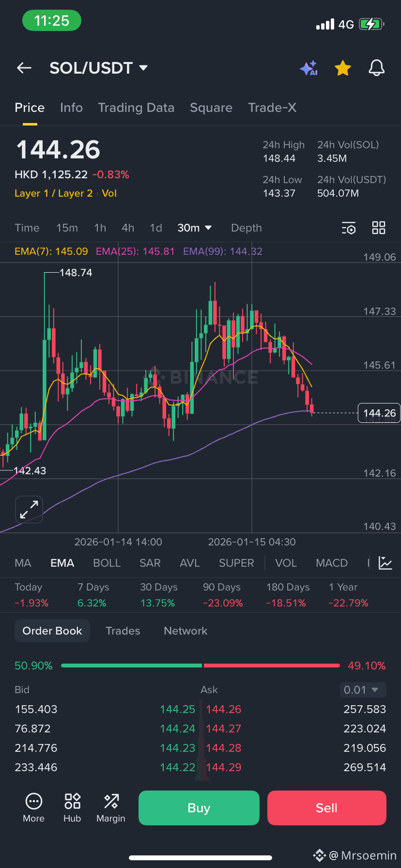The image size is (401, 868).
Task: Open the Hub icon
Action: tap(72, 807)
